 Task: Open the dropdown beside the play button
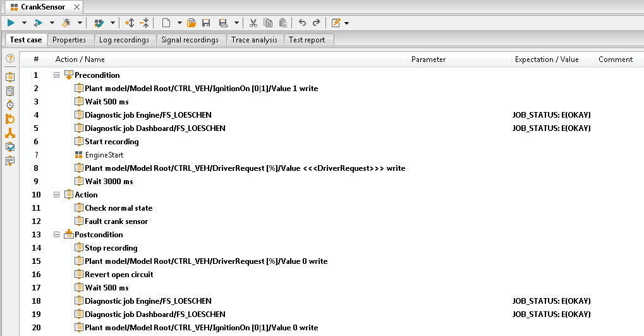[x=24, y=23]
